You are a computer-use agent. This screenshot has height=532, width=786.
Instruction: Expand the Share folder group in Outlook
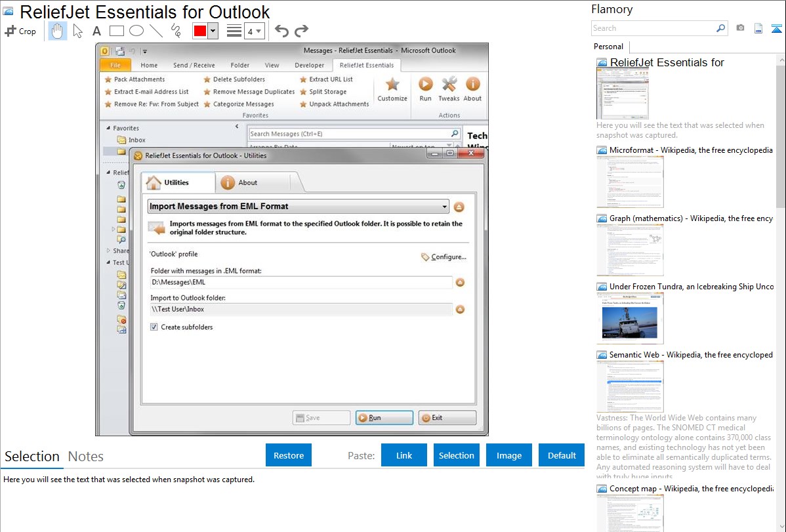tap(108, 250)
